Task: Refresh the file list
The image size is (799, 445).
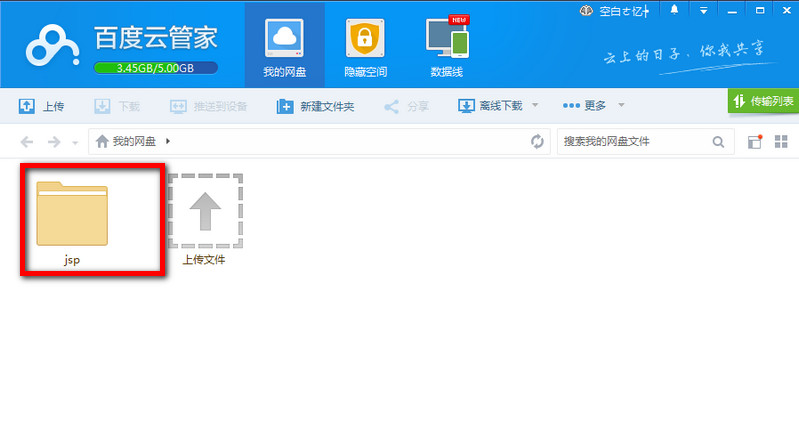Action: click(x=537, y=142)
